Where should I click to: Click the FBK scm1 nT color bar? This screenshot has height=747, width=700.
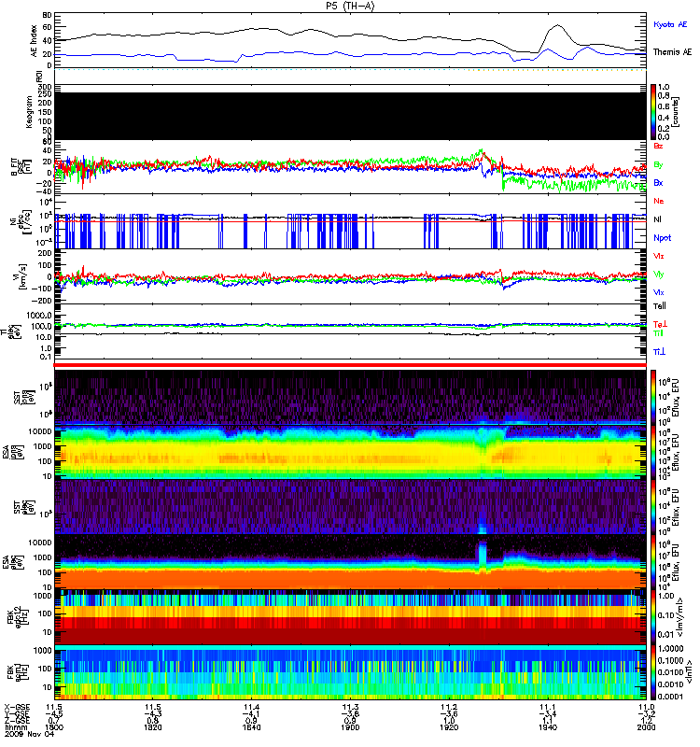click(653, 672)
